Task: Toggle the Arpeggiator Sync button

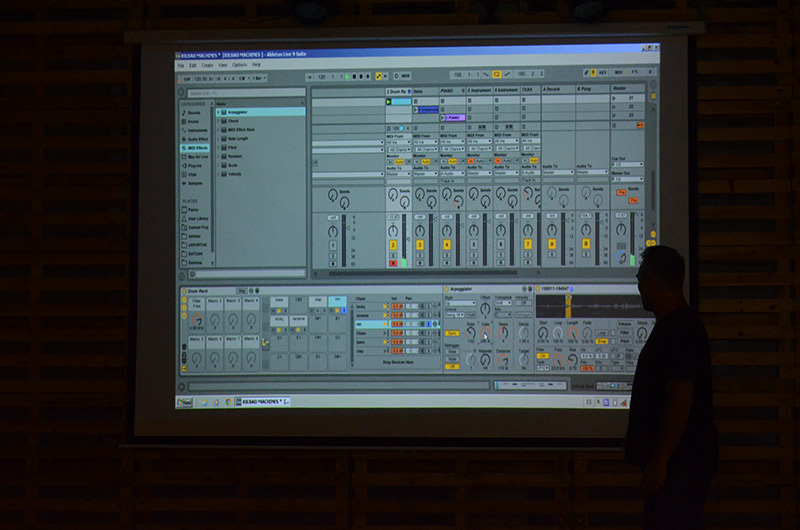Action: pyautogui.click(x=453, y=332)
